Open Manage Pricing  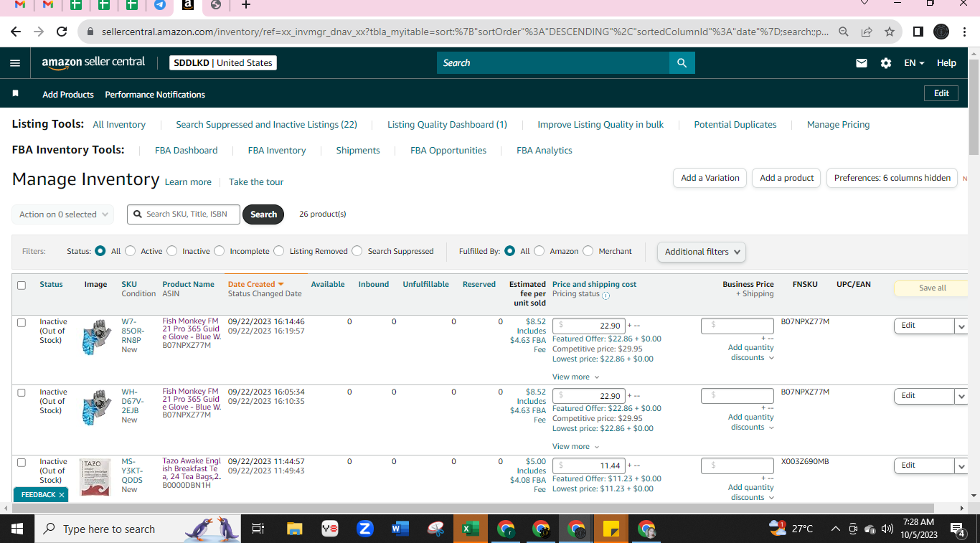(x=838, y=125)
